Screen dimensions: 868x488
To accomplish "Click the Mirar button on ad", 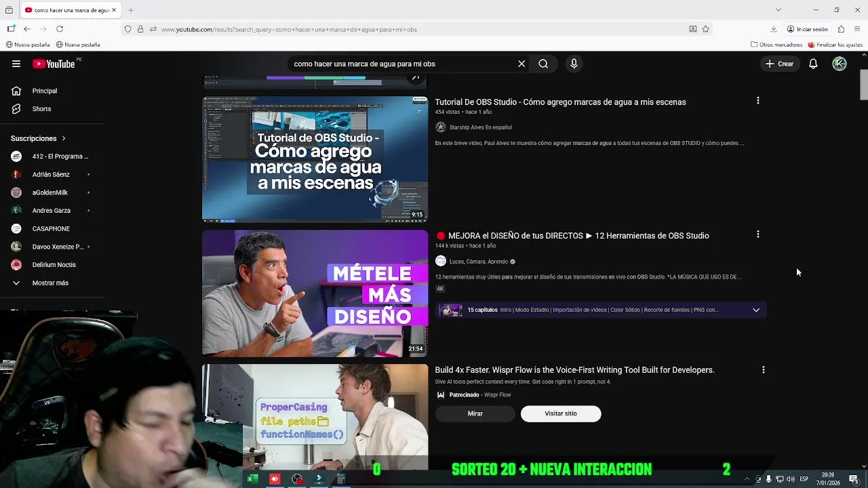I will (475, 413).
